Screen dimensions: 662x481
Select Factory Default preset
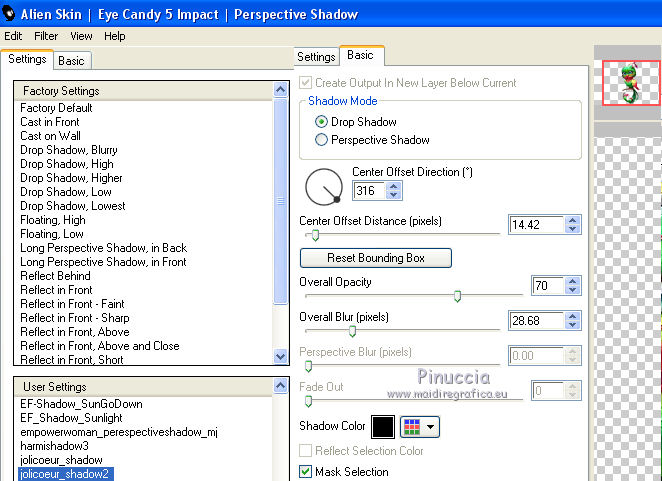[56, 108]
